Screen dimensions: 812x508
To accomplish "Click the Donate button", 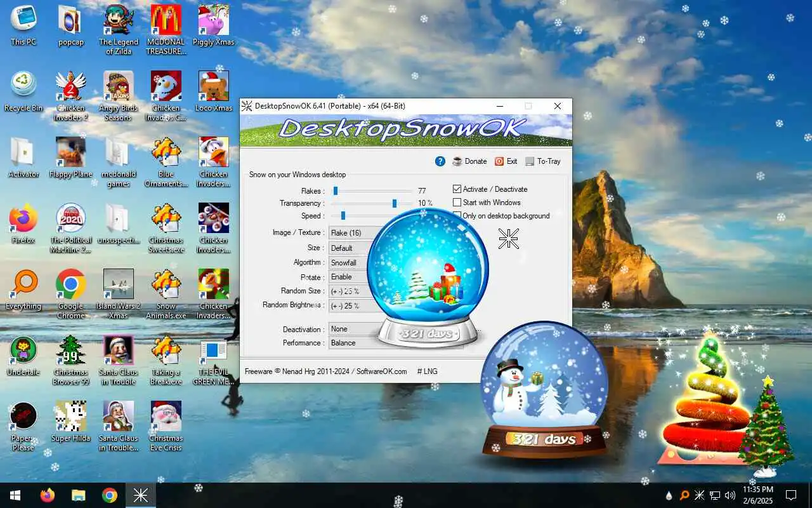I will [469, 161].
